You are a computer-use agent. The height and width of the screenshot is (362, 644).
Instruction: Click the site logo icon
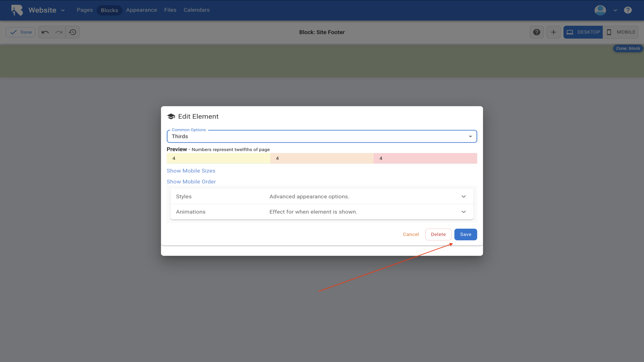[17, 10]
